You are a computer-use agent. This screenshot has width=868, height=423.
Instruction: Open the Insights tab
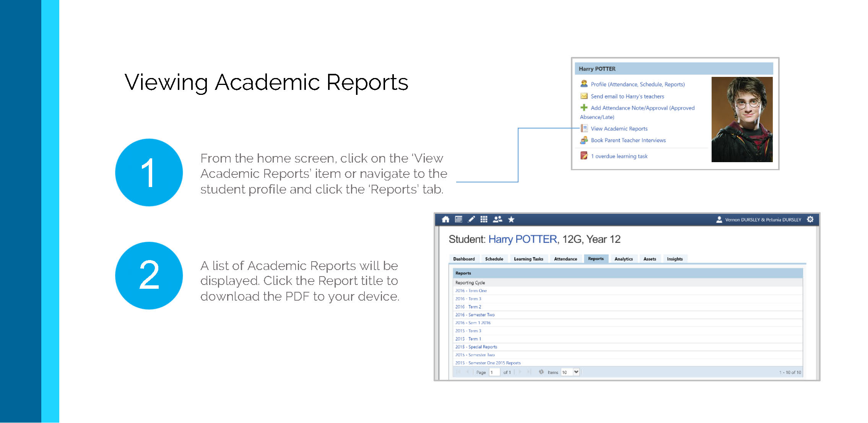675,259
